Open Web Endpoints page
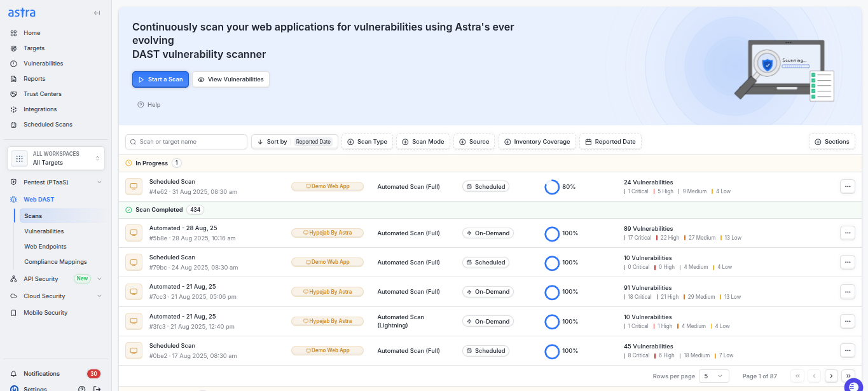Image resolution: width=868 pixels, height=391 pixels. pyautogui.click(x=45, y=247)
